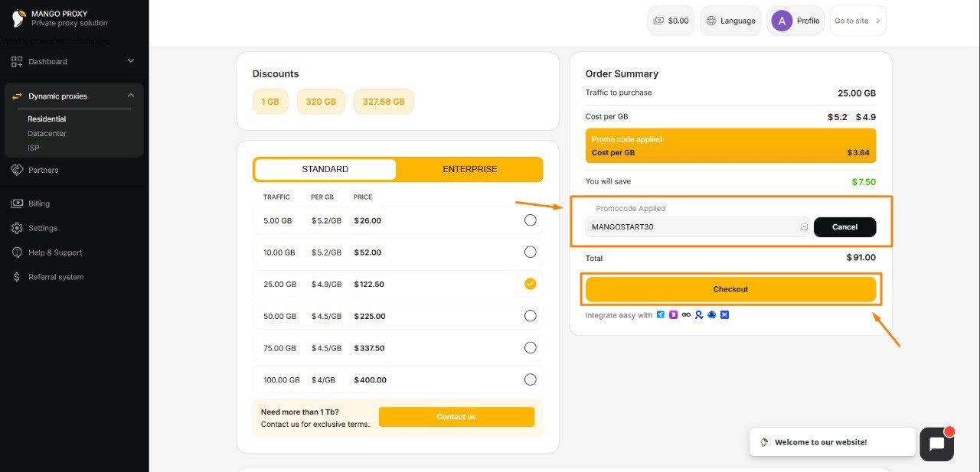Click the 25.00 GB traffic to purchase value
Viewport: 980px width, 472px height.
pyautogui.click(x=857, y=93)
